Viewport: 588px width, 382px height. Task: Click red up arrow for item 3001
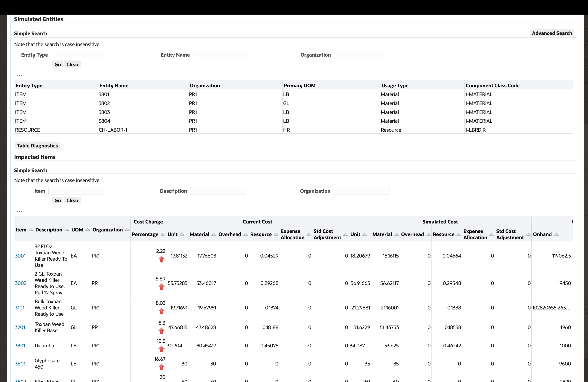(161, 259)
